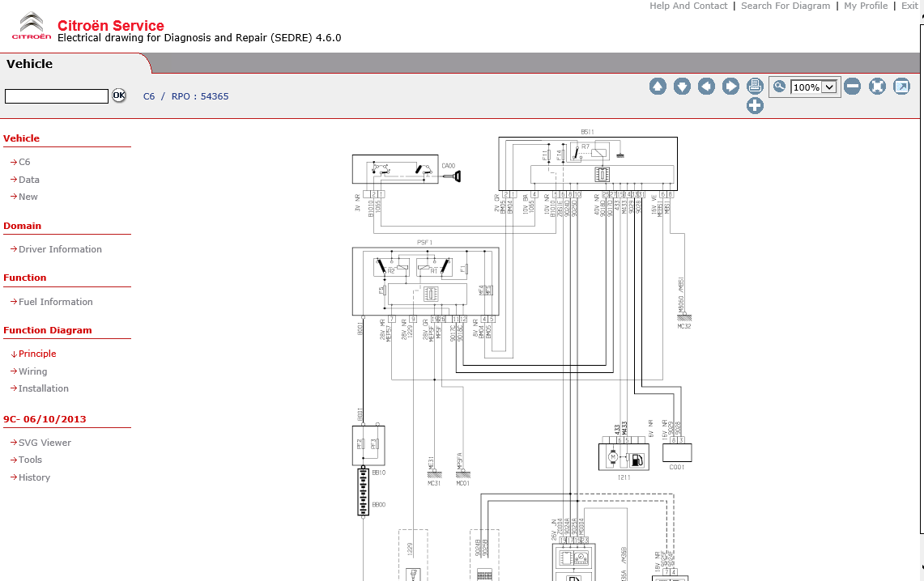Click the magnifier zoom icon

[779, 87]
